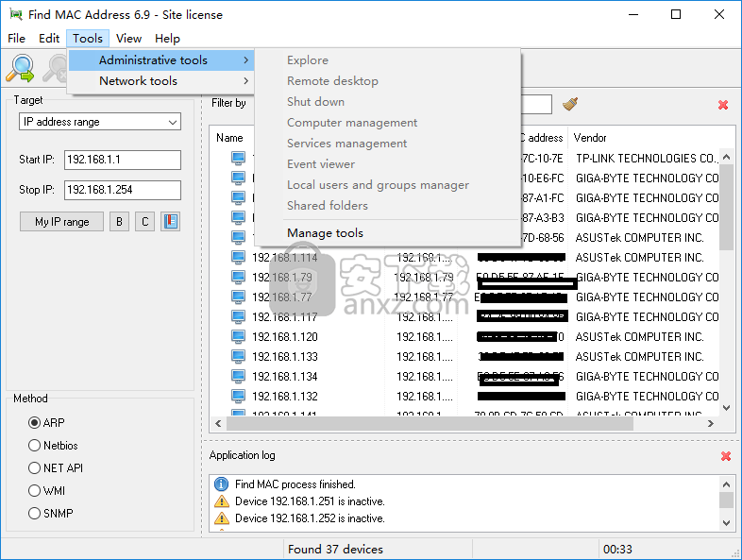The width and height of the screenshot is (742, 560).
Task: Click My IP range button
Action: point(61,222)
